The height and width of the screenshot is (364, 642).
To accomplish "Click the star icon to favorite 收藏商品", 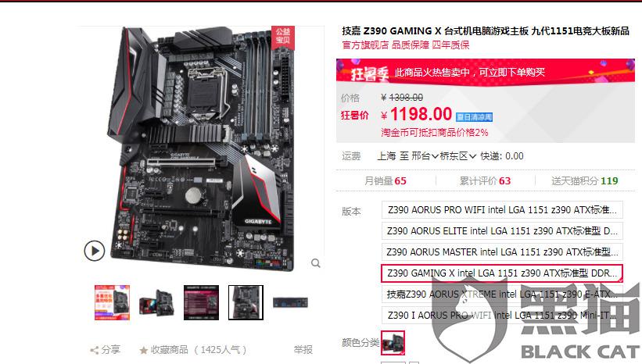I will pos(143,350).
